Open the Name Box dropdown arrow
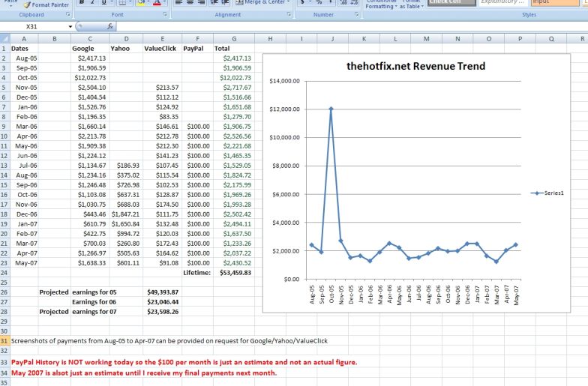This screenshot has height=386, width=588. [x=70, y=27]
